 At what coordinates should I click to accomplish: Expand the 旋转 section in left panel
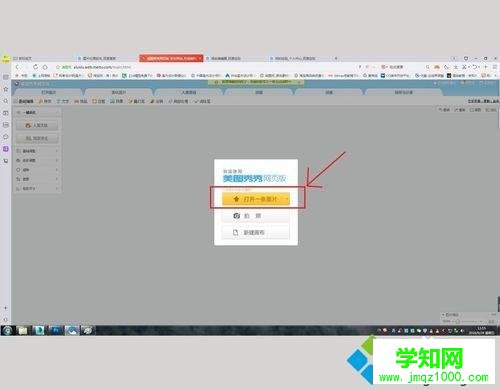pyautogui.click(x=38, y=170)
